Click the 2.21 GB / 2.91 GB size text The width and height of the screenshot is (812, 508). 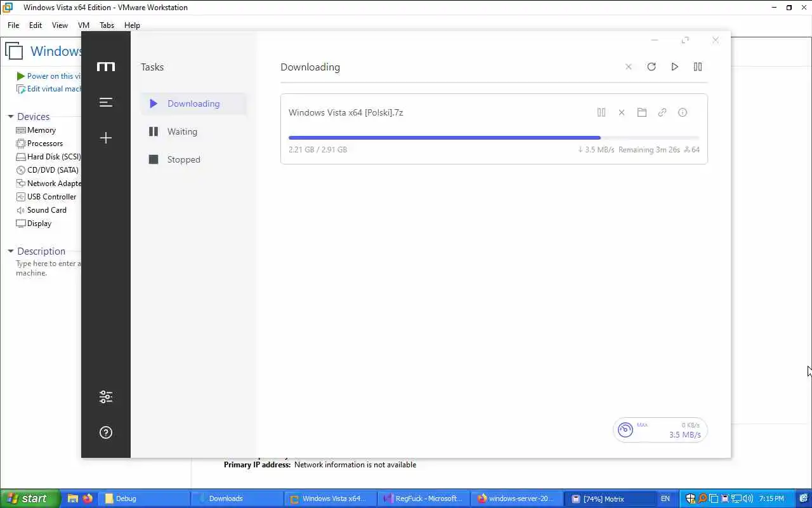pos(318,150)
